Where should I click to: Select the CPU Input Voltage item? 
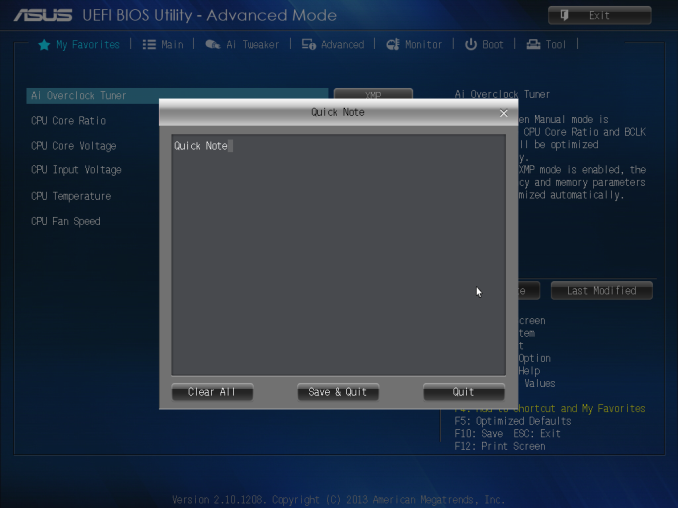tap(76, 170)
